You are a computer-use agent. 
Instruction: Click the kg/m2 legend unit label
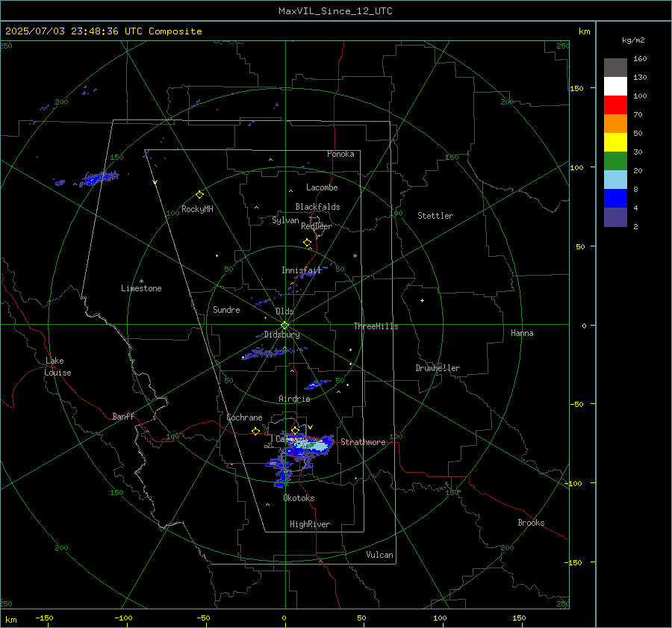[x=633, y=40]
